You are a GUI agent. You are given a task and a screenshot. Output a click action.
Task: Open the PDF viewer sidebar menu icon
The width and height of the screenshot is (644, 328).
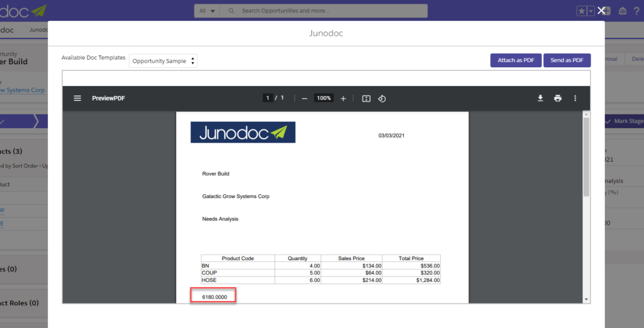[x=77, y=98]
